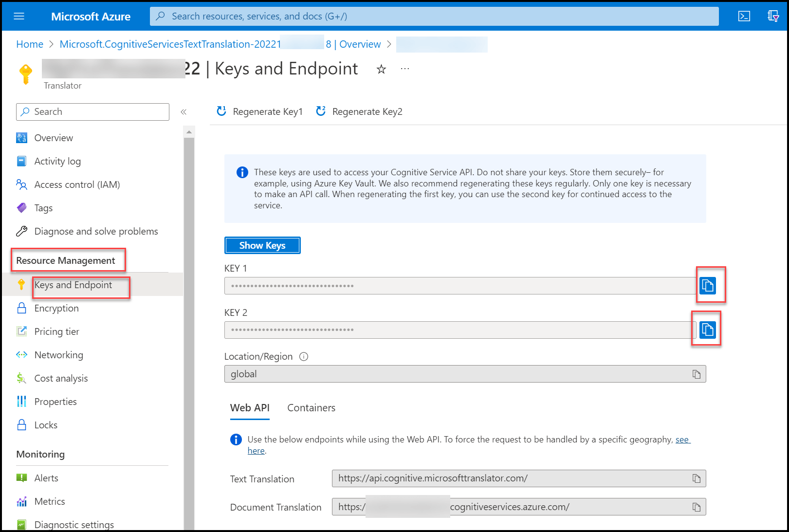Open the Home breadcrumb link
The image size is (789, 532).
coord(30,44)
